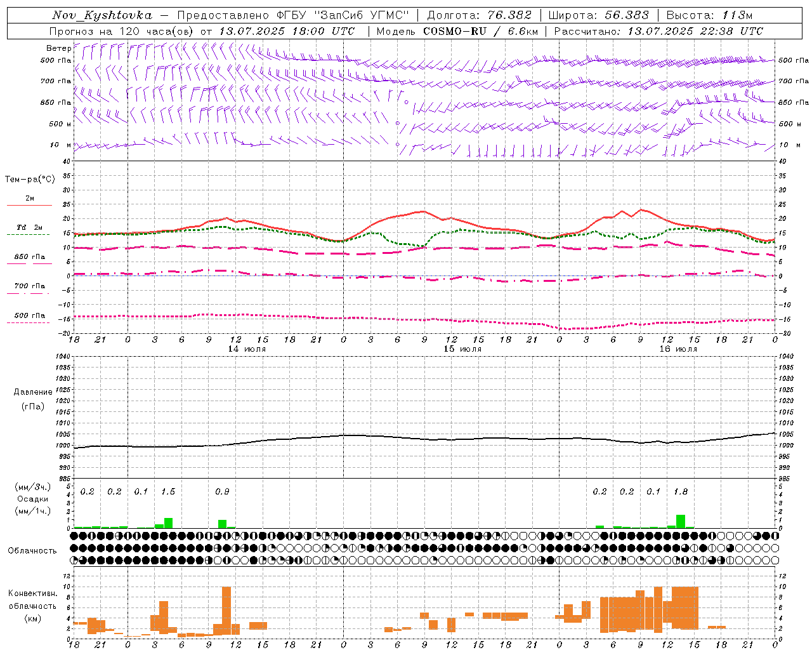Click the 'Осадки' precipitation label
812x650 pixels.
[x=33, y=500]
